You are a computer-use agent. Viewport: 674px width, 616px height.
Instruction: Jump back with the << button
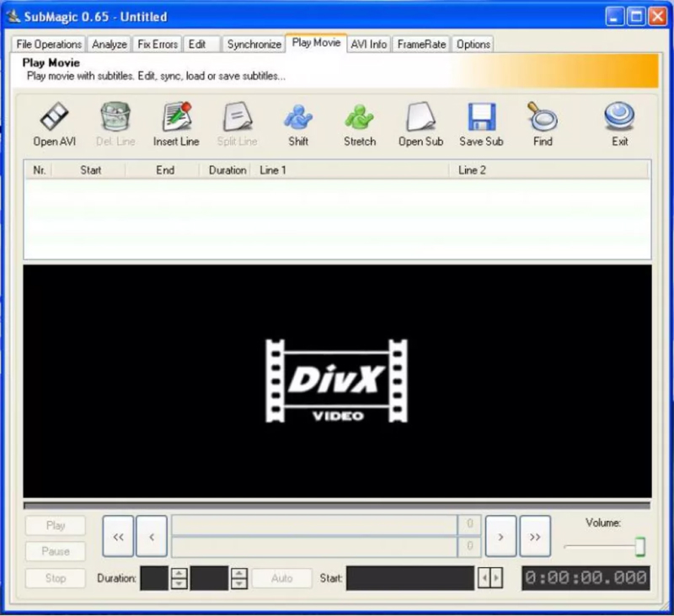118,537
